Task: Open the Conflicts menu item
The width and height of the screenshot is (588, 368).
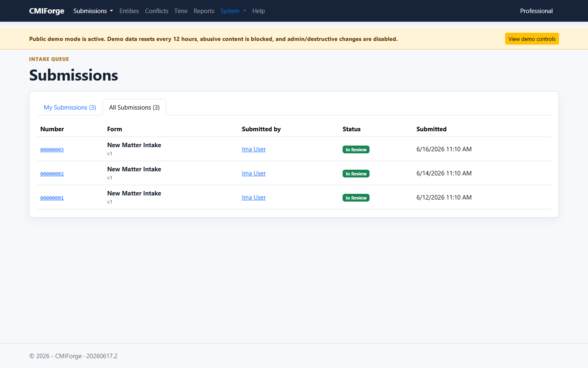Action: tap(156, 11)
